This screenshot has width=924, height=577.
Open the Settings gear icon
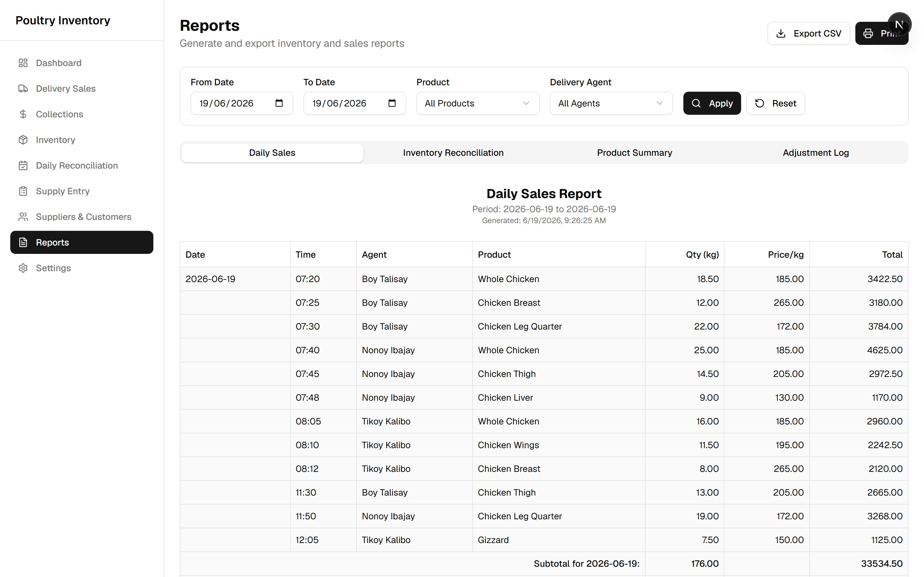tap(23, 268)
